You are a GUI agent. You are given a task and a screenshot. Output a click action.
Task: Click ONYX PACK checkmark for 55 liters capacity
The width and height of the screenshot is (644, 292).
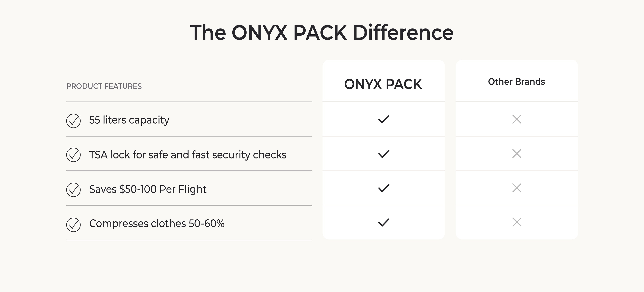[384, 119]
